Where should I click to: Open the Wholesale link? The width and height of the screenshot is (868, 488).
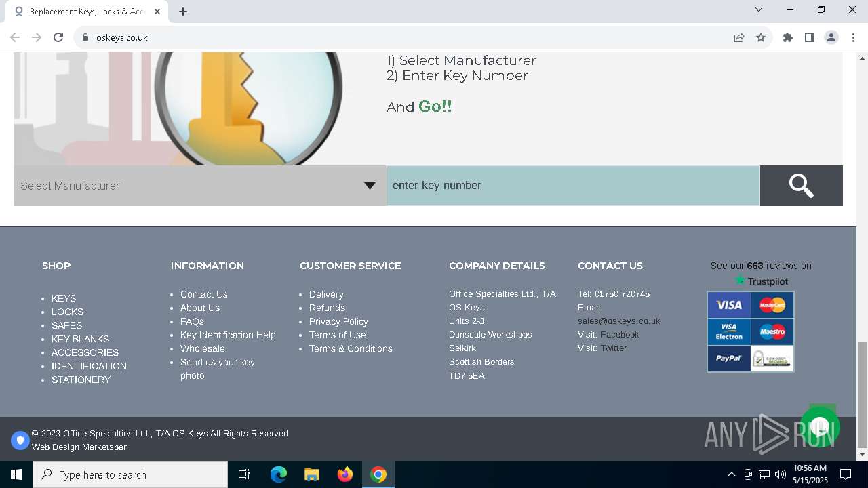click(203, 348)
